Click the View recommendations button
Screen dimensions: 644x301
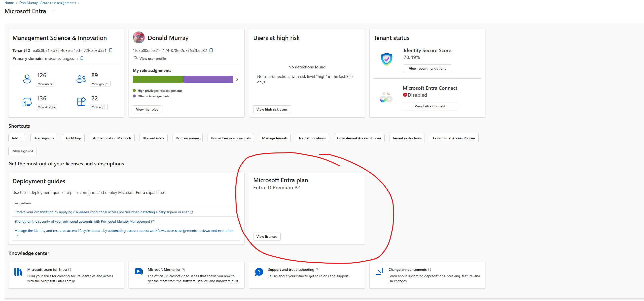pos(427,69)
